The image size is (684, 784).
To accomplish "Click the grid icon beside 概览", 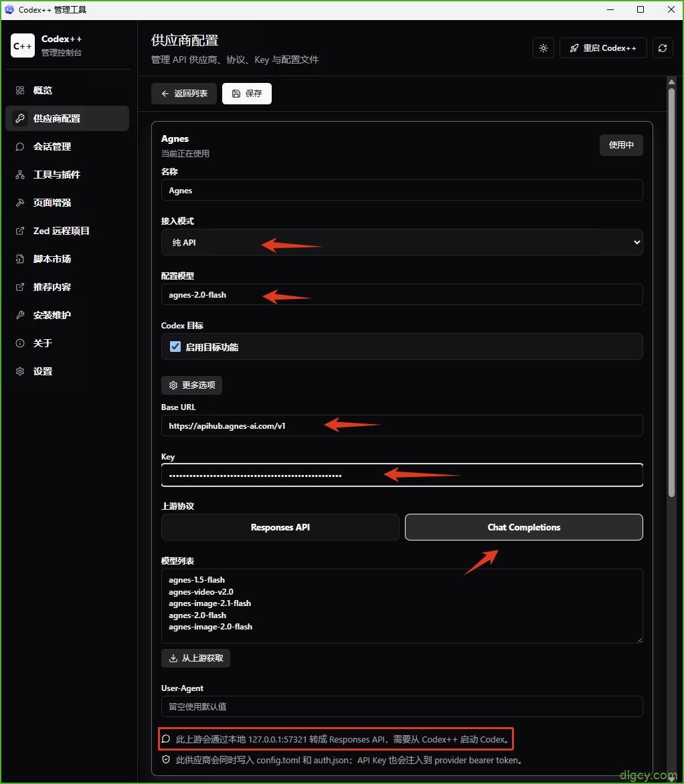I will pos(20,90).
